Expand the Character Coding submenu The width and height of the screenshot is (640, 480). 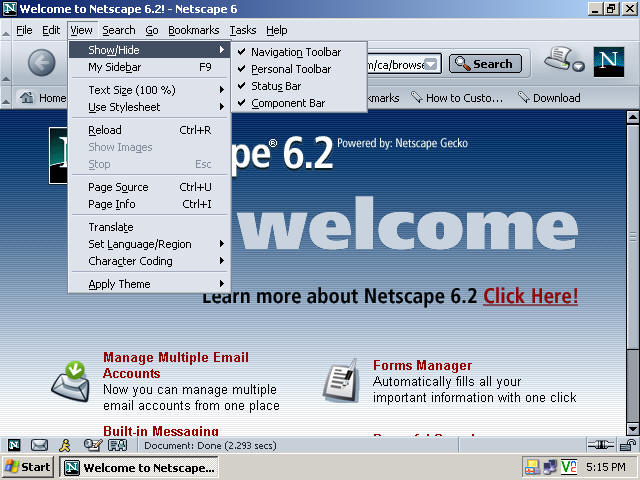(150, 261)
